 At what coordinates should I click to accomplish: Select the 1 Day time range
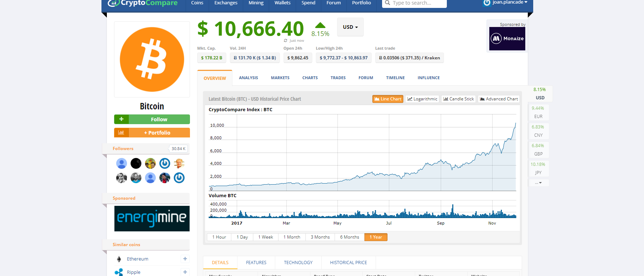click(x=242, y=237)
